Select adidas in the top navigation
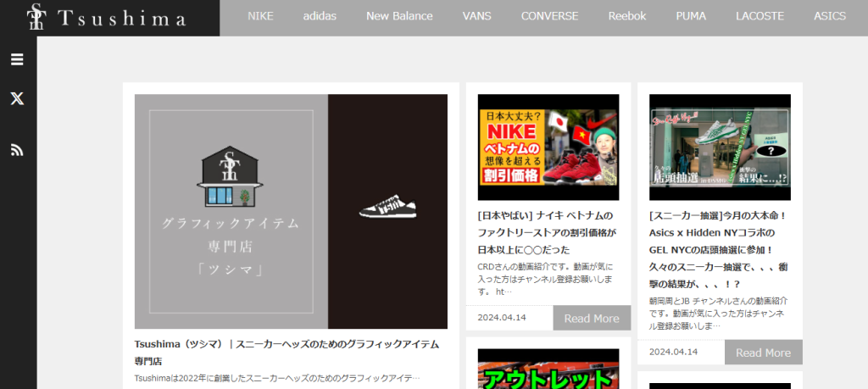868x389 pixels. point(320,16)
